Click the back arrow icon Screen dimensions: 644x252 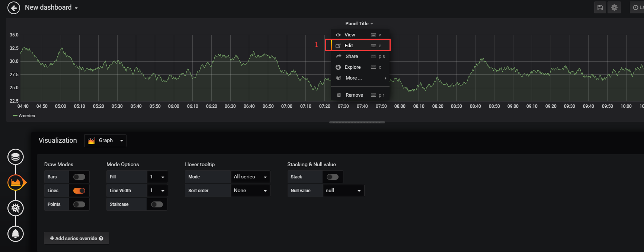pos(14,8)
